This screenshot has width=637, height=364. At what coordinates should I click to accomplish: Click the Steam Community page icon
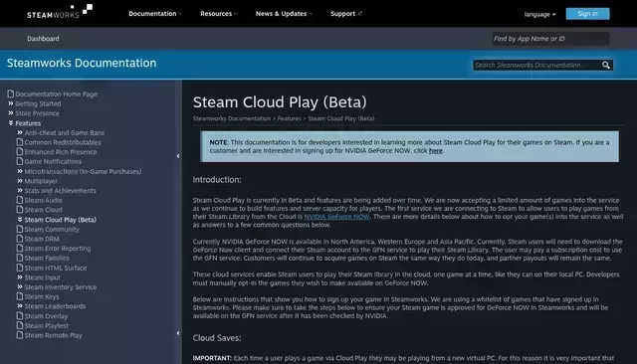point(20,229)
